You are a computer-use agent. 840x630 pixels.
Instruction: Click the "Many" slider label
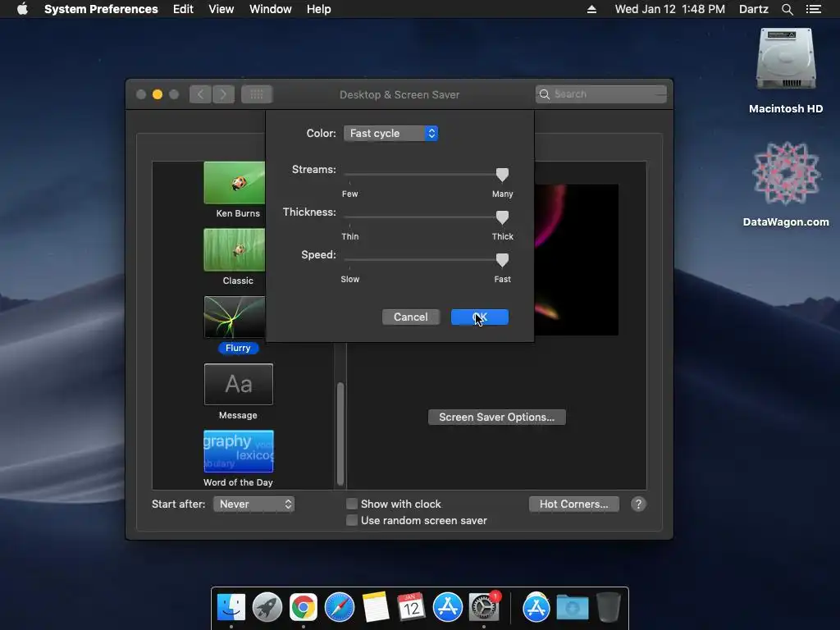503,194
